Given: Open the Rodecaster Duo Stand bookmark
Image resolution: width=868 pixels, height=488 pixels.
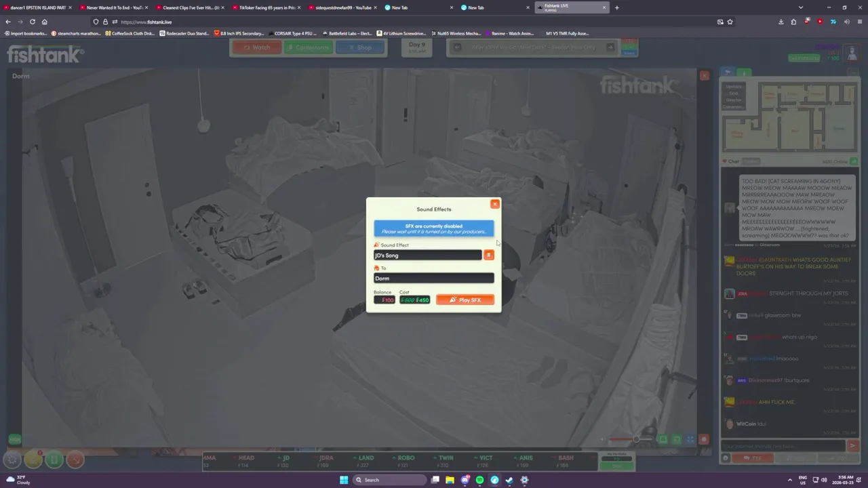Looking at the screenshot, I should [184, 33].
